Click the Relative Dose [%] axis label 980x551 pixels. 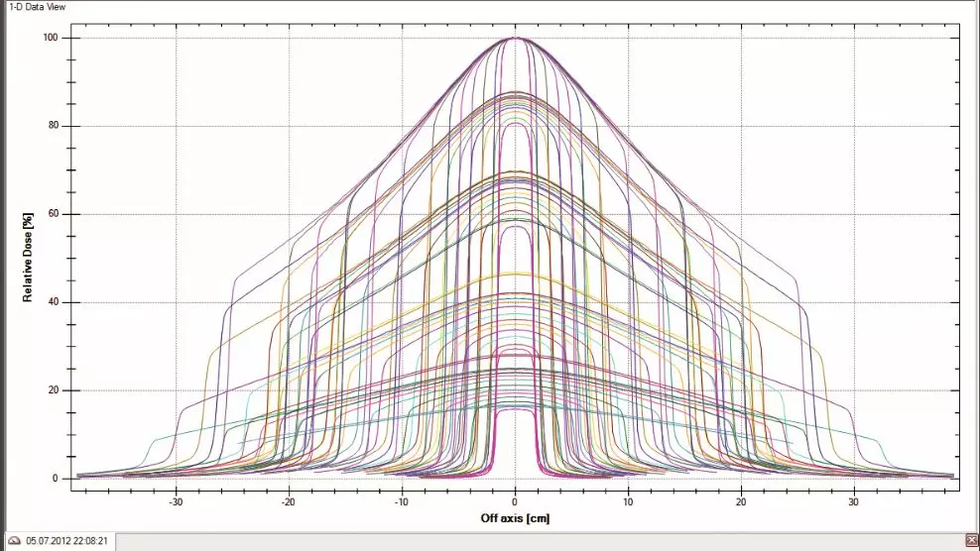[29, 258]
